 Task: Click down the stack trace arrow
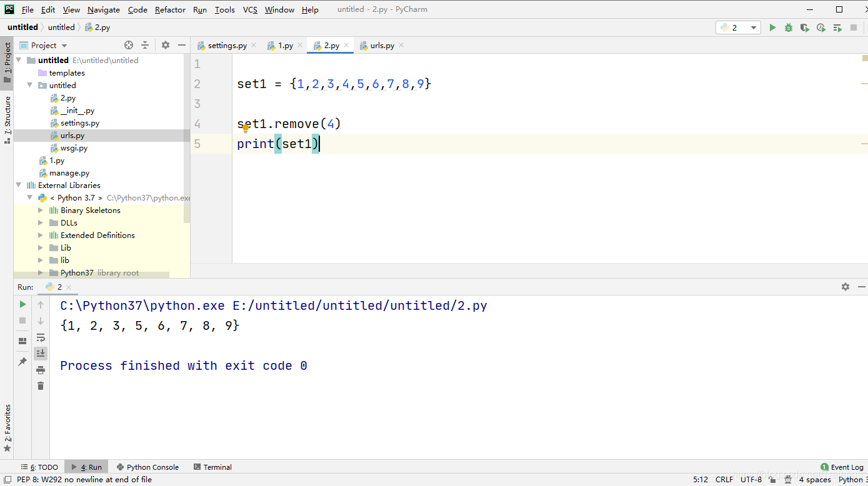tap(41, 320)
